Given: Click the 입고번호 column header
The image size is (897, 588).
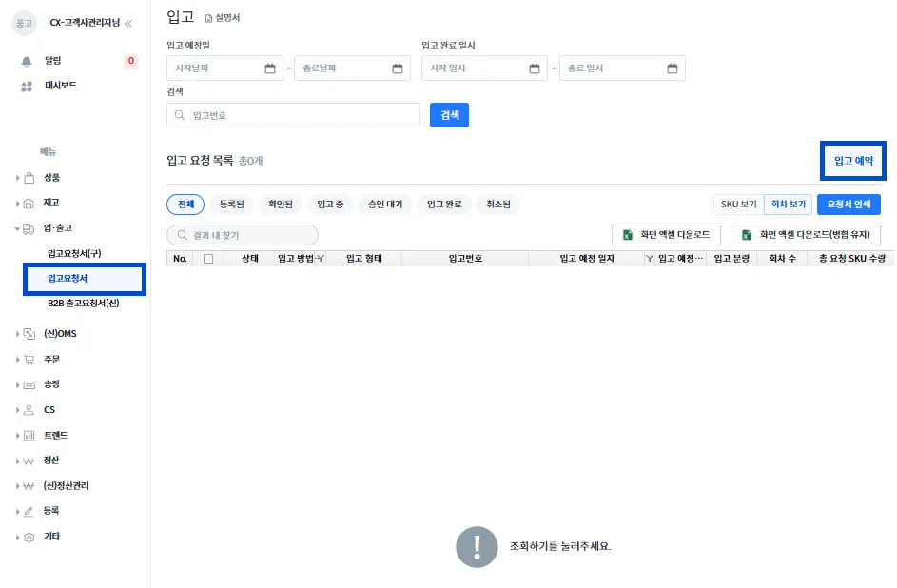Looking at the screenshot, I should tap(465, 259).
